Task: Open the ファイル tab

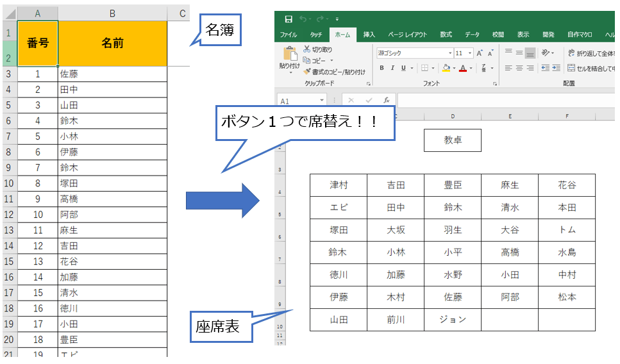Action: point(289,35)
